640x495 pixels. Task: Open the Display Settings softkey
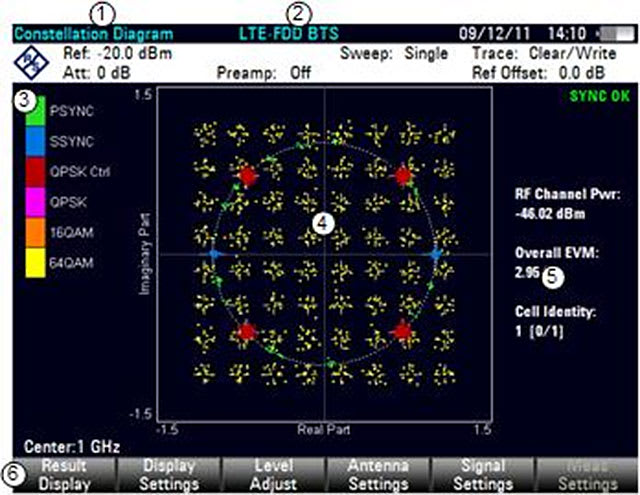[x=169, y=475]
